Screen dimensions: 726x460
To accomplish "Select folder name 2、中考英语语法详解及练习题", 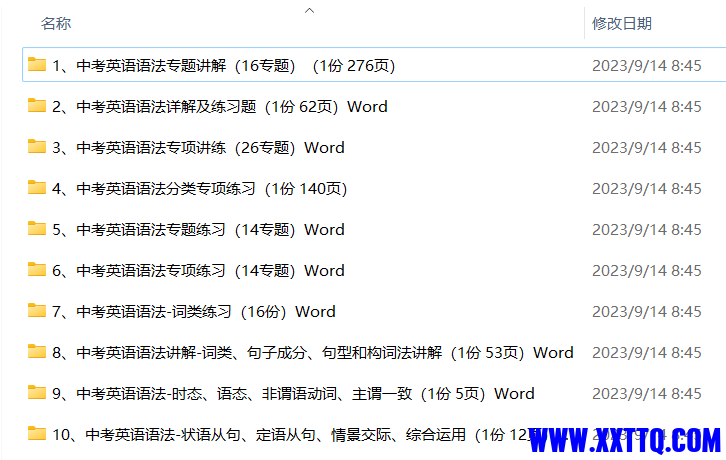I will coord(219,107).
